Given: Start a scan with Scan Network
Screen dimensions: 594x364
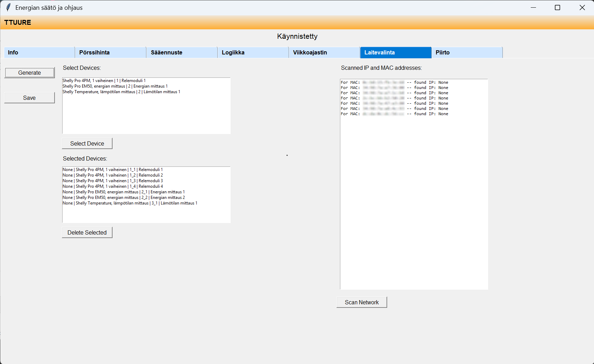Looking at the screenshot, I should [362, 302].
